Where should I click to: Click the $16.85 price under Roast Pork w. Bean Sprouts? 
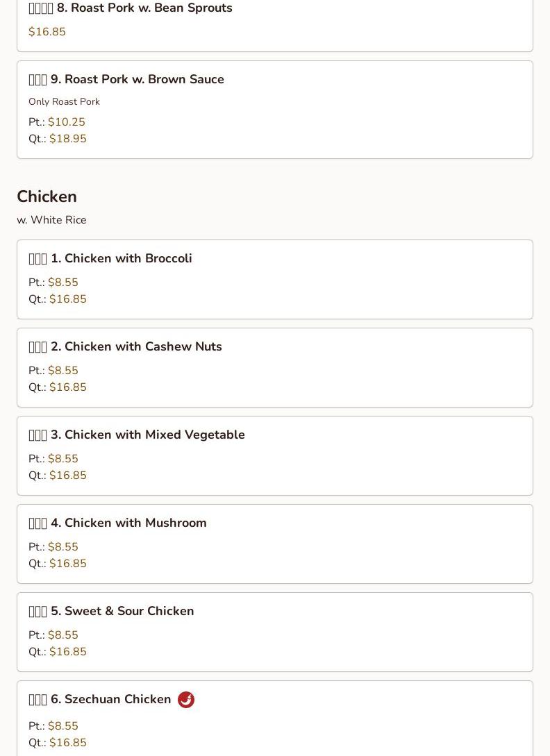coord(47,32)
